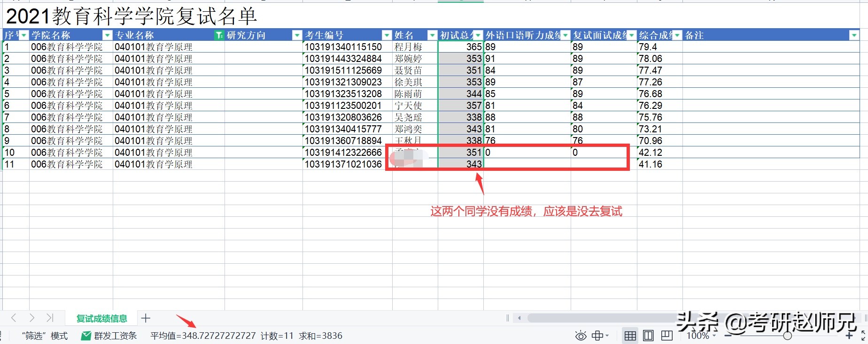Click the 计数=11 status value
This screenshot has width=868, height=344.
click(x=277, y=336)
